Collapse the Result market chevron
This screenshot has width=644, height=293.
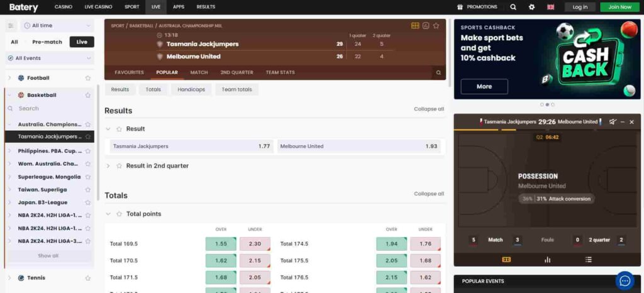coord(108,129)
